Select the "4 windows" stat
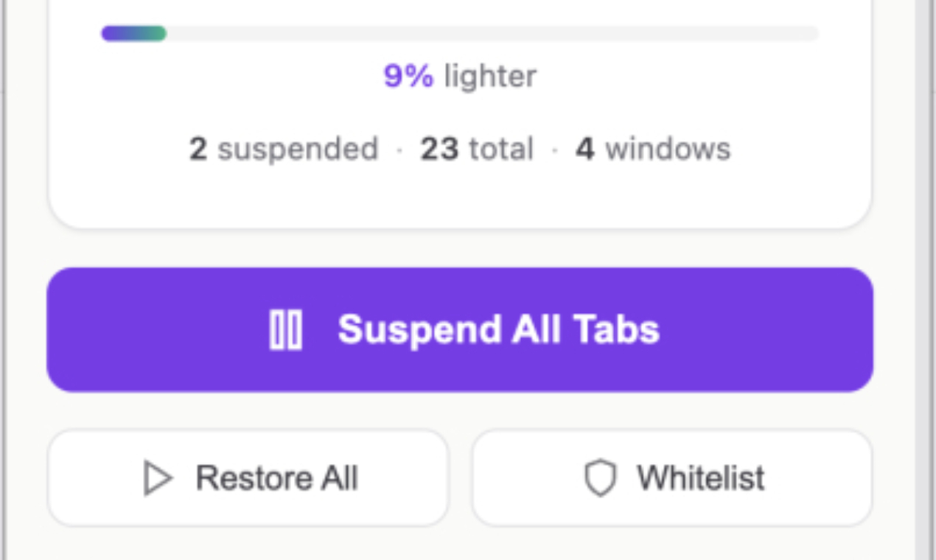Screen dimensions: 936x560 (x=653, y=149)
